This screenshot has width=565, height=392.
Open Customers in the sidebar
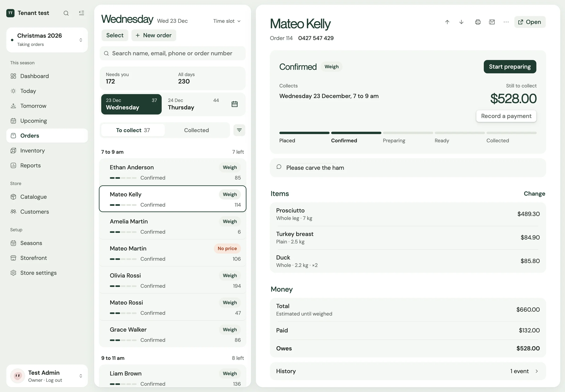47,212
